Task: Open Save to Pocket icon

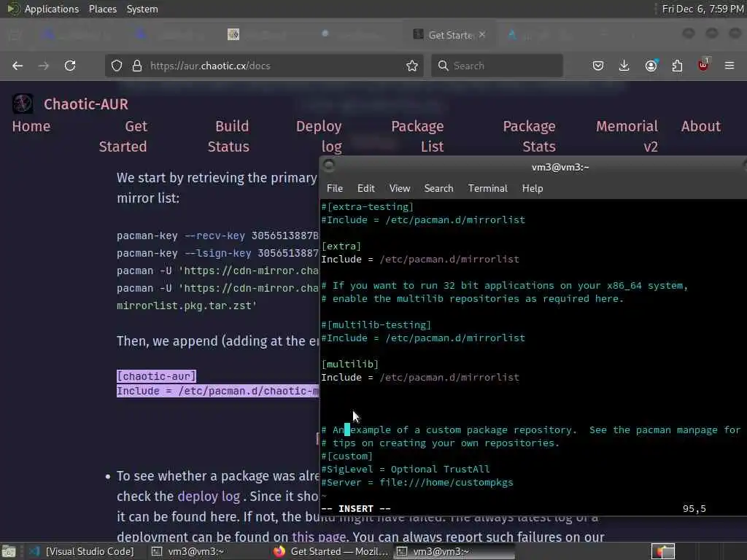Action: 598,66
